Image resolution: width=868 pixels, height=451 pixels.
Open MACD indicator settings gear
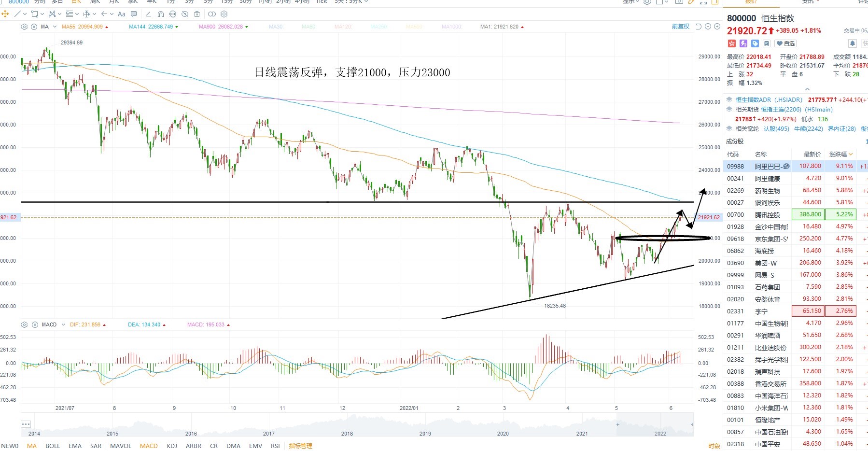tap(25, 324)
